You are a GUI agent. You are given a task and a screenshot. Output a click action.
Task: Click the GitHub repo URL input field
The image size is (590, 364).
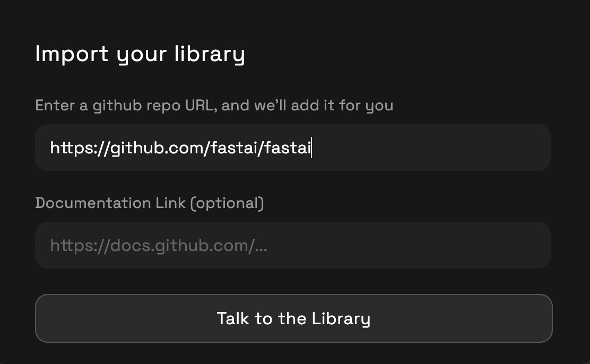(x=293, y=148)
